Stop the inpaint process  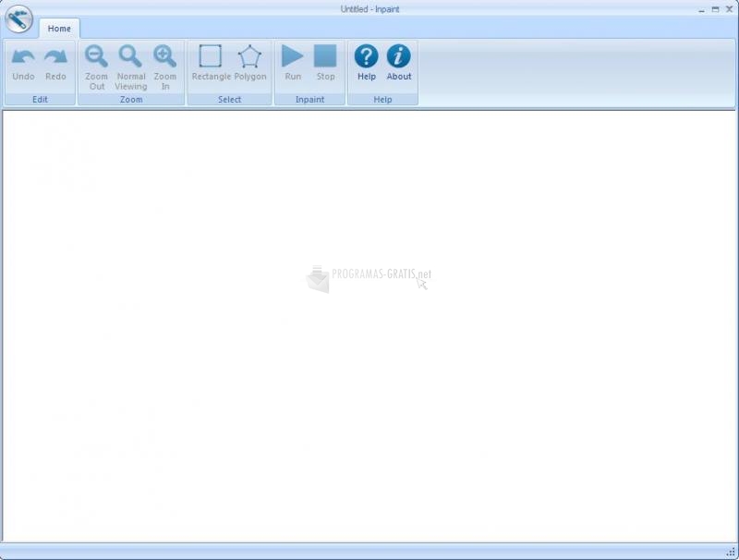[x=325, y=56]
